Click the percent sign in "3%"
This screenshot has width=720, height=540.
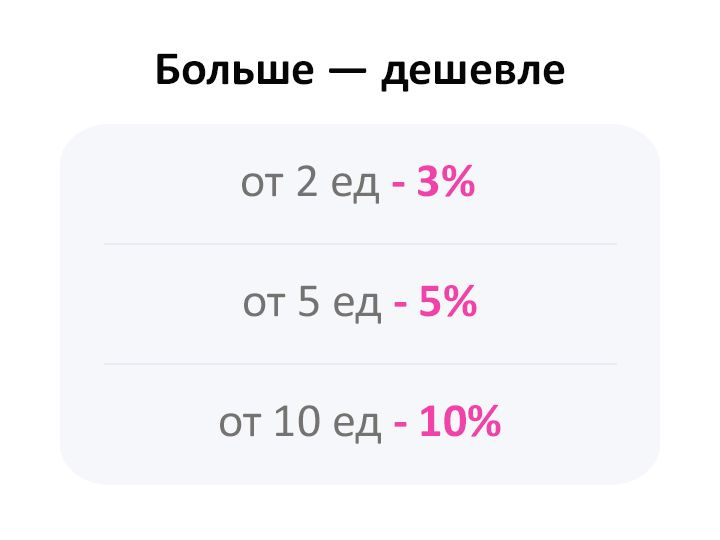[458, 181]
